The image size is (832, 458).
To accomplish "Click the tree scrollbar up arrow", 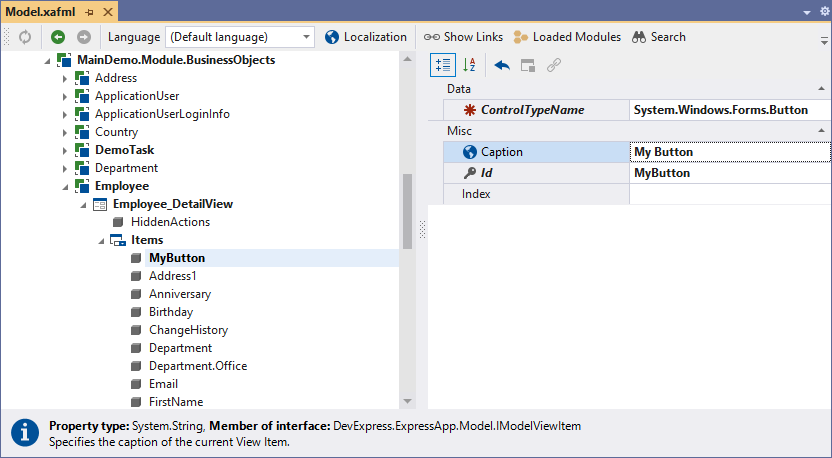I will coord(408,59).
